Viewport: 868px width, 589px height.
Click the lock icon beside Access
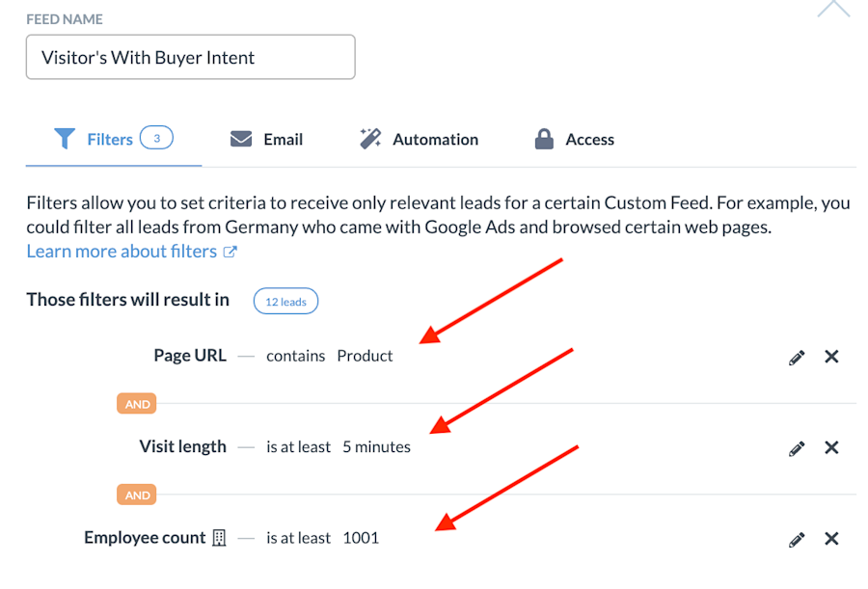click(541, 139)
